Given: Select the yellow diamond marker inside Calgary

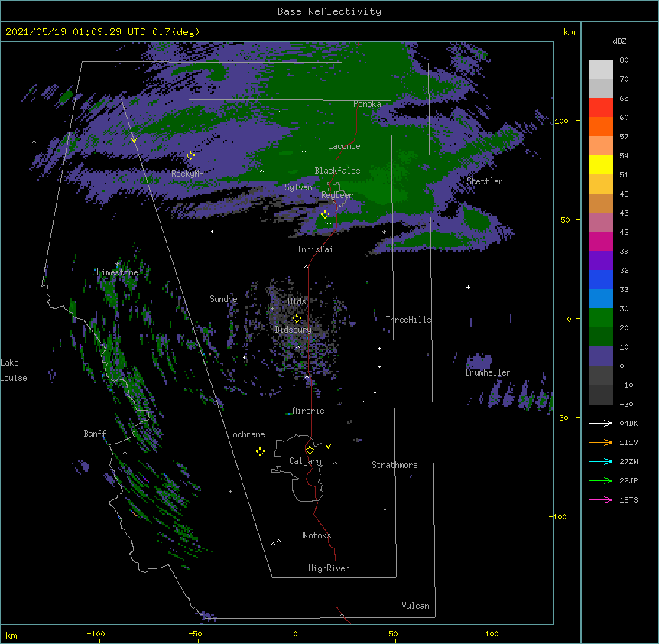Looking at the screenshot, I should click(310, 450).
